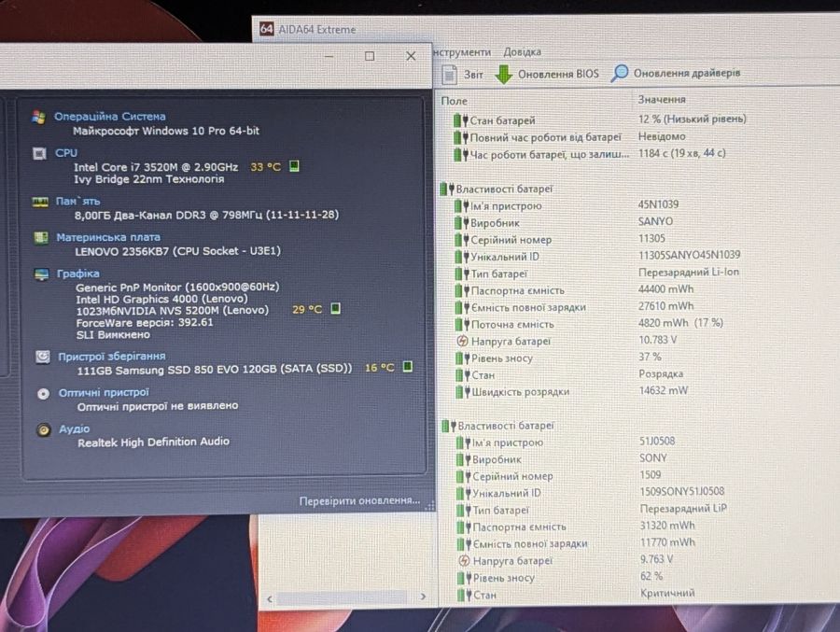Click the monitor icon beside Графіка
Image resolution: width=840 pixels, height=632 pixels.
pyautogui.click(x=41, y=274)
